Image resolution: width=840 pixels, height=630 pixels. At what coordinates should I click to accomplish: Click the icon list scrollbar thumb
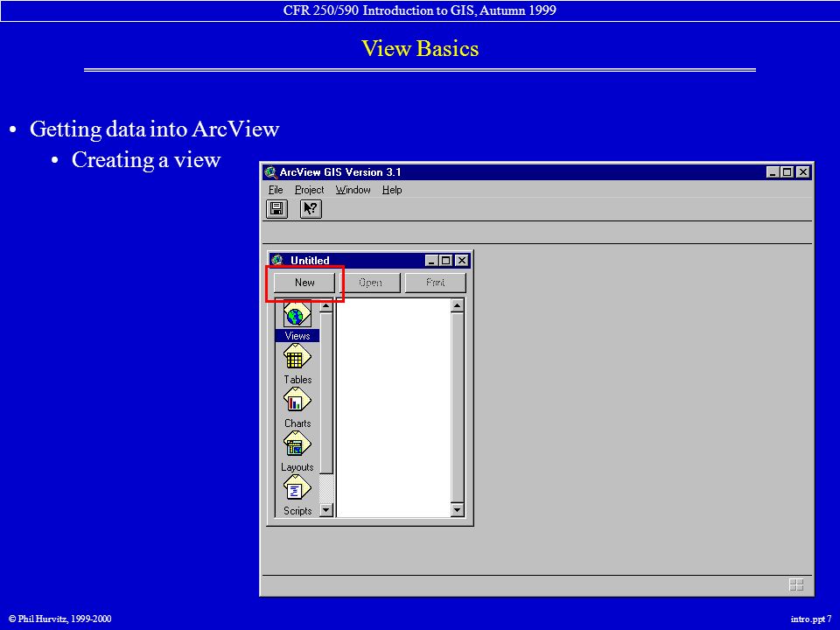click(x=325, y=393)
